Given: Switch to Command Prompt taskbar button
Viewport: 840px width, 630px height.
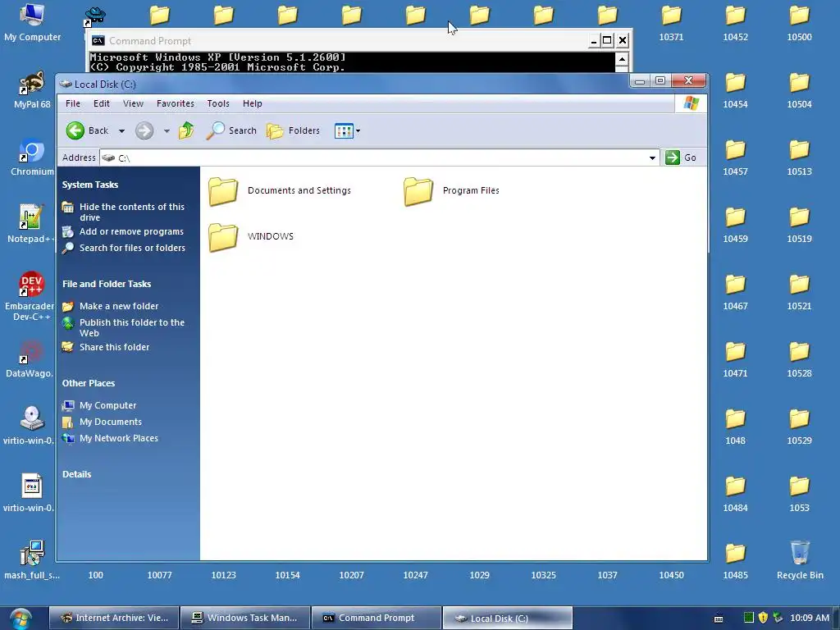Looking at the screenshot, I should tap(376, 618).
